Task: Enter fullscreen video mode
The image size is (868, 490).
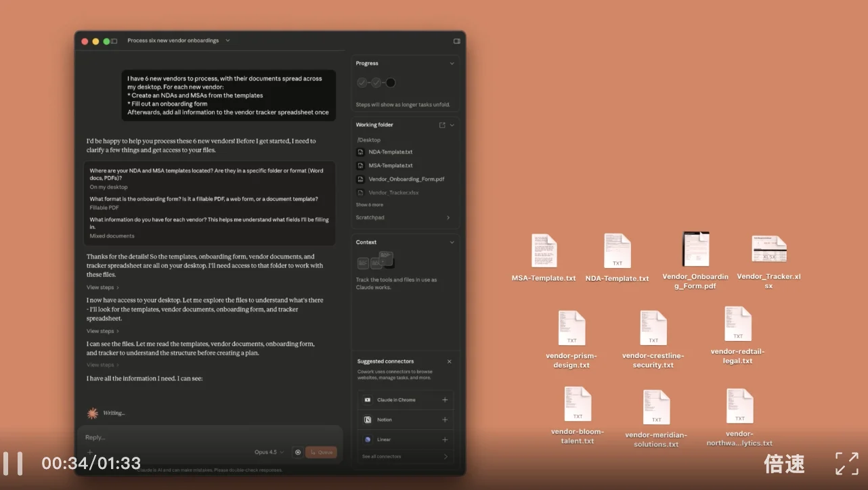Action: pos(846,464)
